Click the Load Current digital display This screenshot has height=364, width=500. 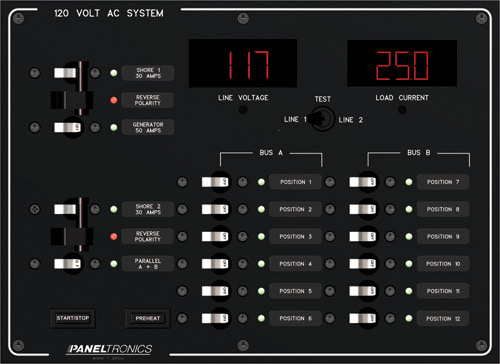(402, 64)
